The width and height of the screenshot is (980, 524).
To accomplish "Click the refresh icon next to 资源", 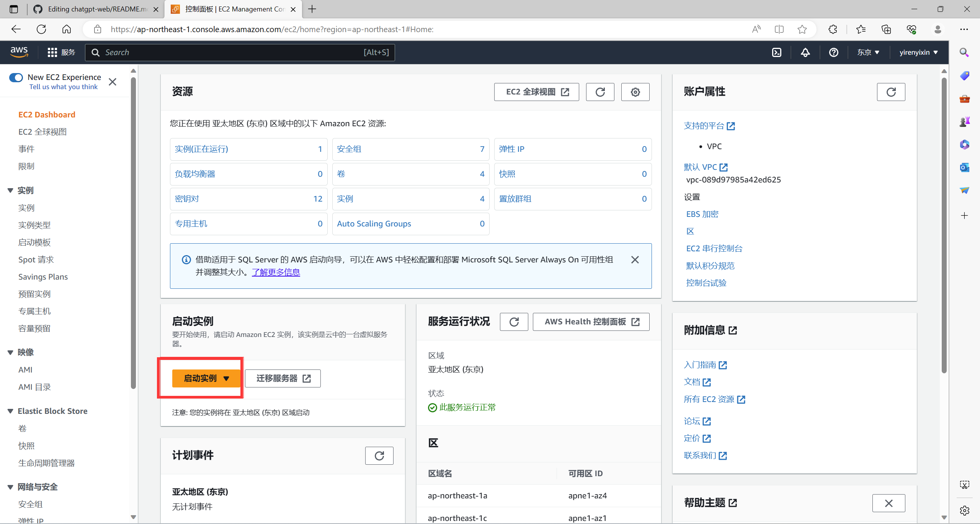I will [x=599, y=91].
